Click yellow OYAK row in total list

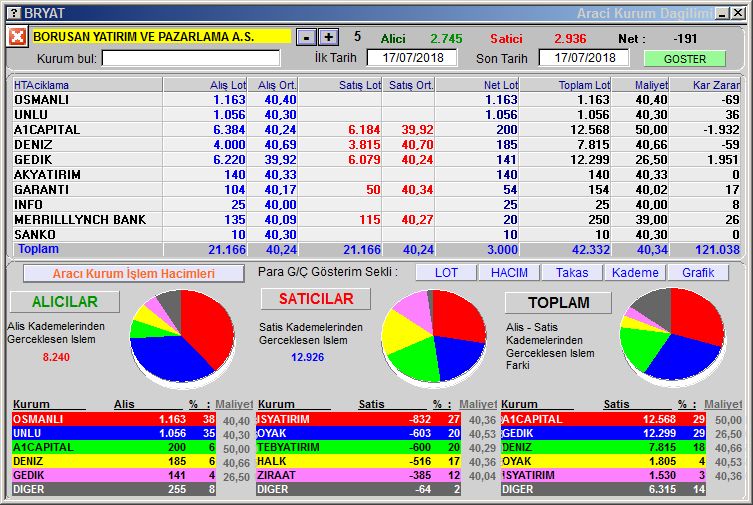point(603,461)
